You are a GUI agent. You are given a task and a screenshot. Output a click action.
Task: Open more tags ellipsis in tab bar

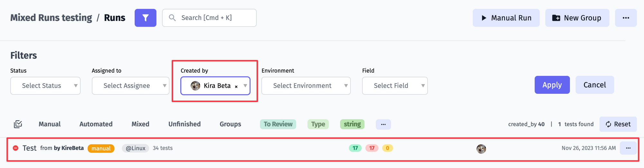pos(383,124)
